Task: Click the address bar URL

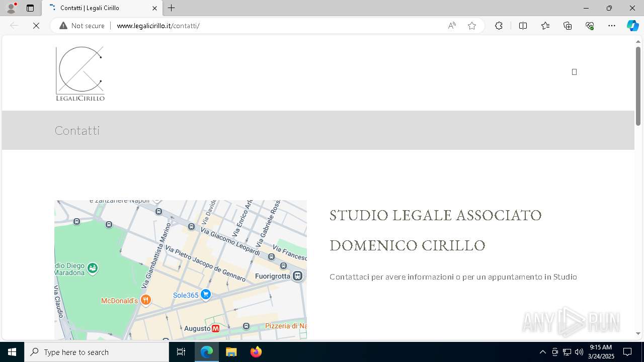Action: coord(158,26)
